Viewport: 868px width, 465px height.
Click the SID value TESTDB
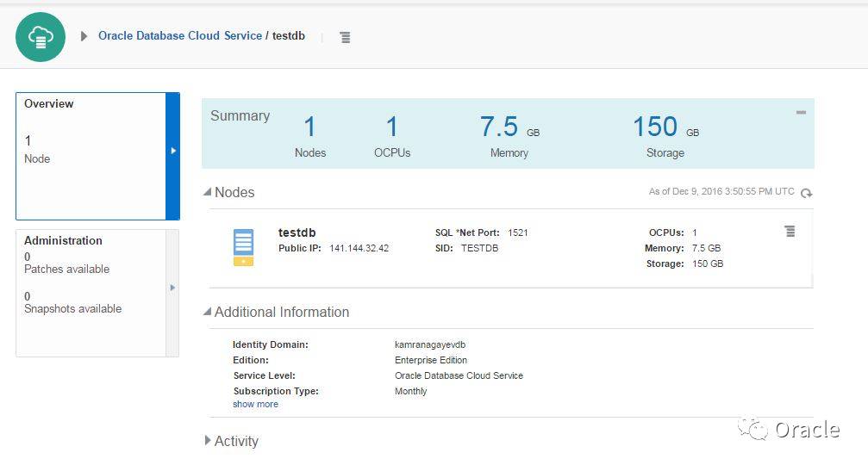pyautogui.click(x=479, y=248)
